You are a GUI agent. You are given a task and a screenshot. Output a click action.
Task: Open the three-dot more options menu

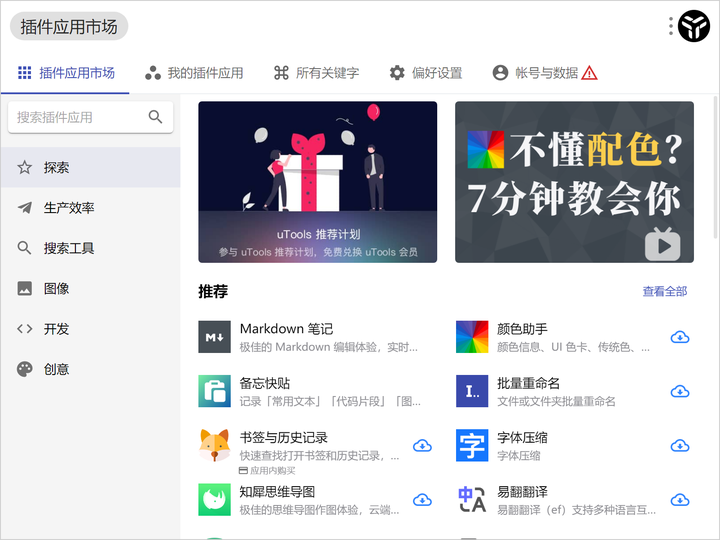tap(671, 26)
